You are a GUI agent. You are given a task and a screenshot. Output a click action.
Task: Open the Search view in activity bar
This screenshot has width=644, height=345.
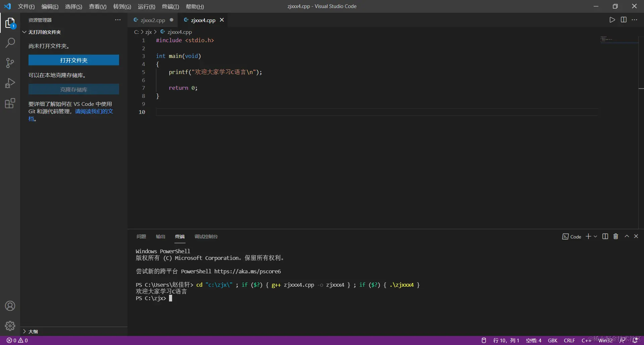click(x=10, y=43)
